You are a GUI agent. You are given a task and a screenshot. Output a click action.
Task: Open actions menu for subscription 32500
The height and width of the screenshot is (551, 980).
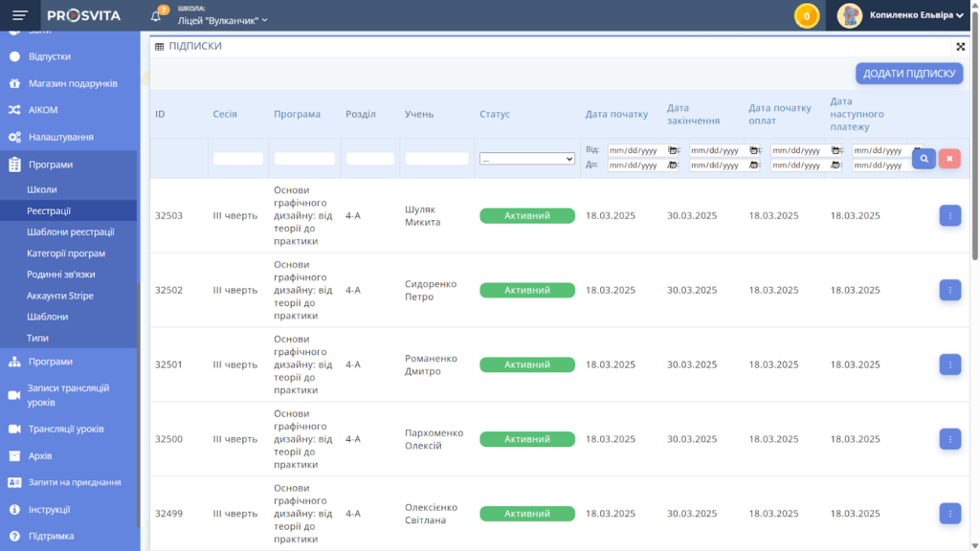(949, 439)
